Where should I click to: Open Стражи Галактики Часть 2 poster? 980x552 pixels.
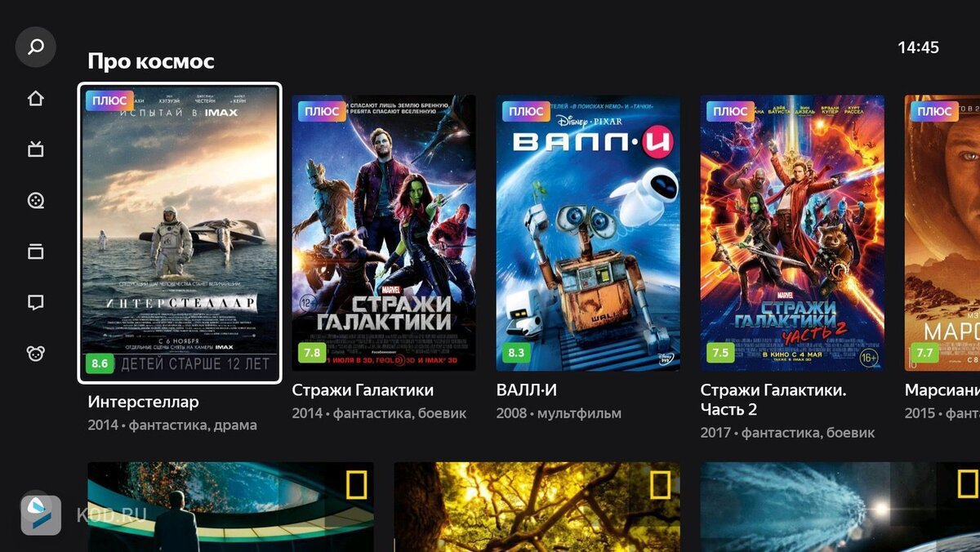coord(792,233)
